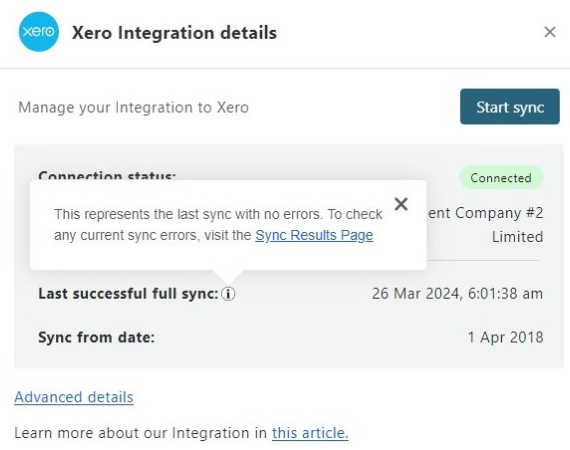This screenshot has width=570, height=450.
Task: Close the Xero Integration details dialog
Action: click(550, 32)
